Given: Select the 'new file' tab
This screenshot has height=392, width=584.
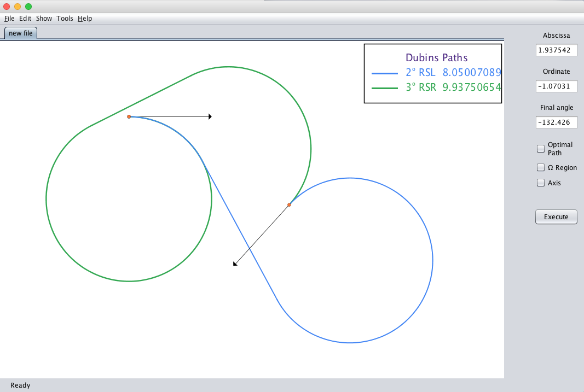Looking at the screenshot, I should pos(21,33).
